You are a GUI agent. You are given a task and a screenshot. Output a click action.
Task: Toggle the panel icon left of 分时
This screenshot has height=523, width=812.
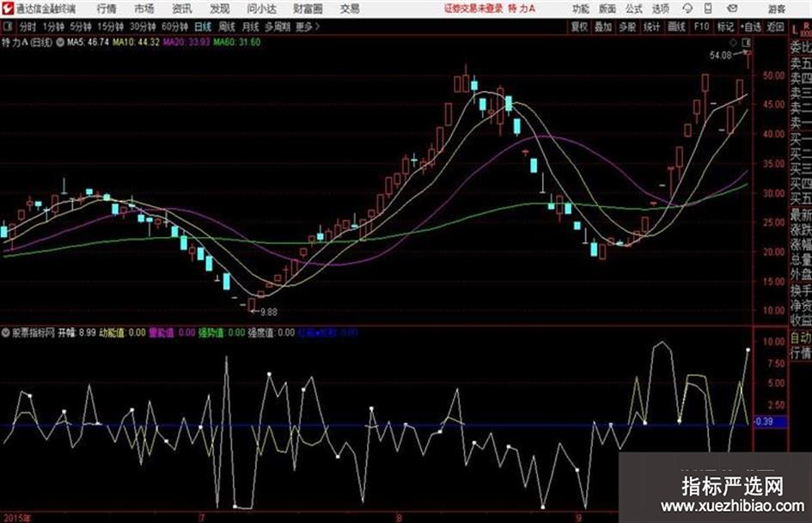[x=7, y=27]
